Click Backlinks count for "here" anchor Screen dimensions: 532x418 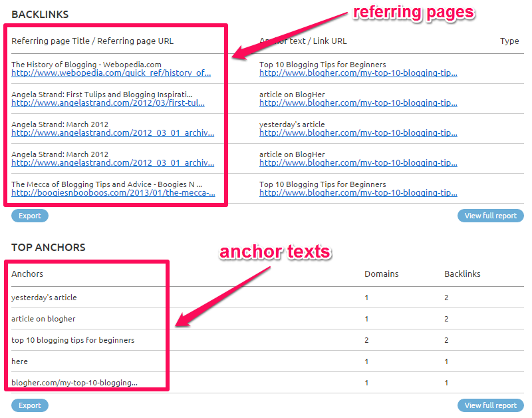pos(446,361)
